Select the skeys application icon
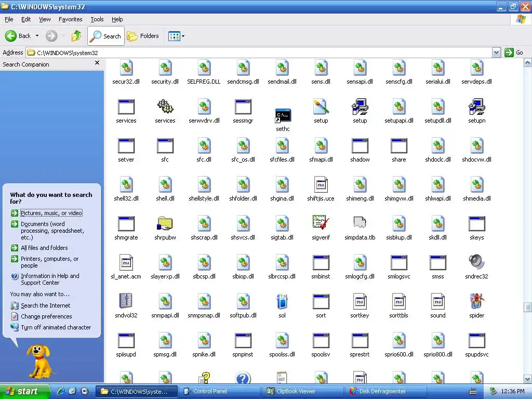The image size is (532, 399). 477,223
